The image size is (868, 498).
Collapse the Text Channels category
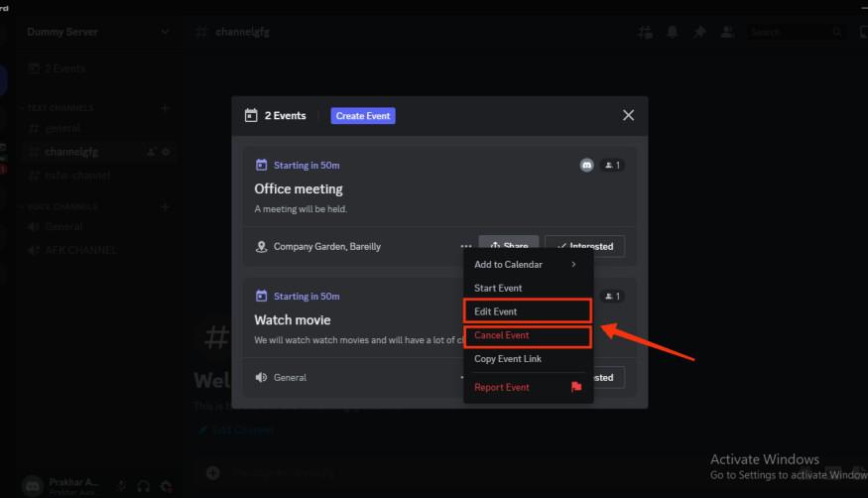(x=60, y=107)
